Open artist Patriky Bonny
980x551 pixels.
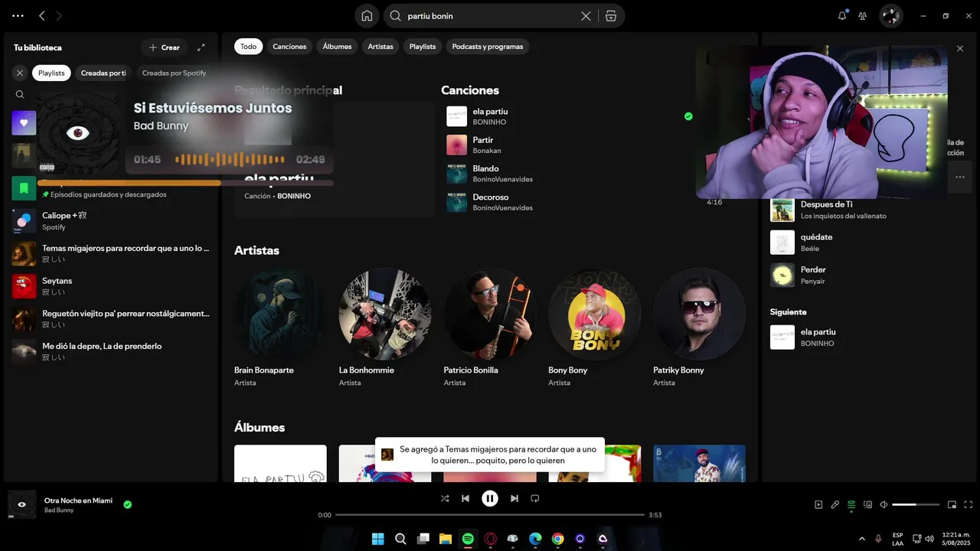(x=699, y=328)
